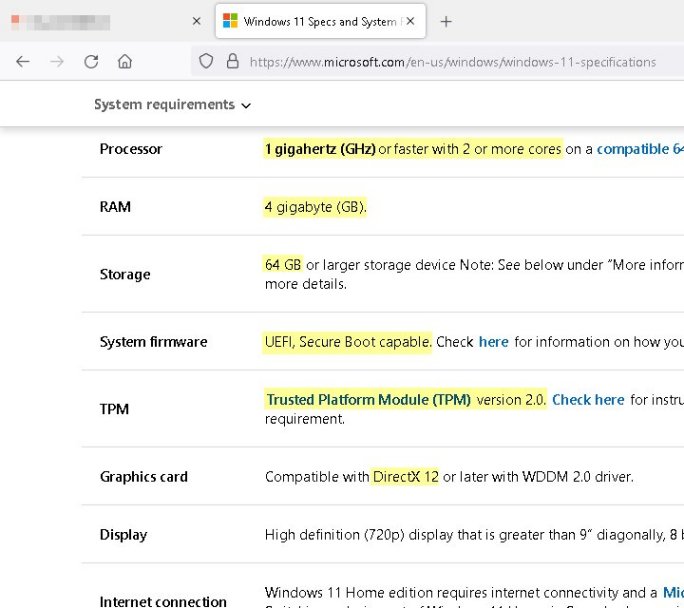
Task: Open the compatible 64-bit processor link
Action: click(640, 149)
